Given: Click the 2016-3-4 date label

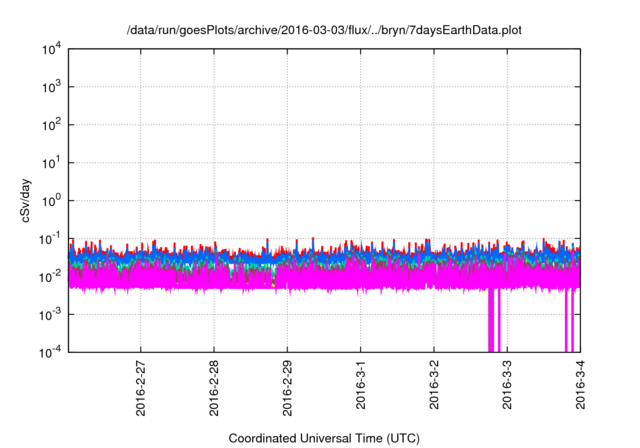Looking at the screenshot, I should 580,385.
